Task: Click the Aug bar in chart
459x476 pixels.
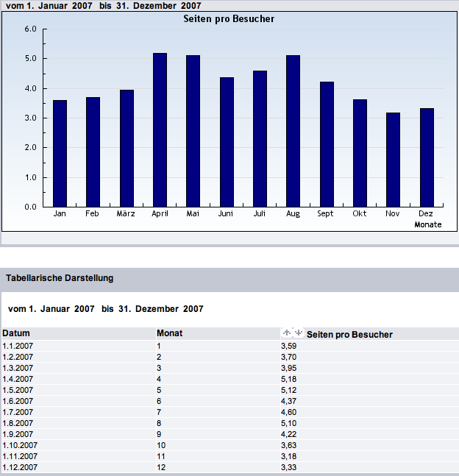Action: coord(293,131)
